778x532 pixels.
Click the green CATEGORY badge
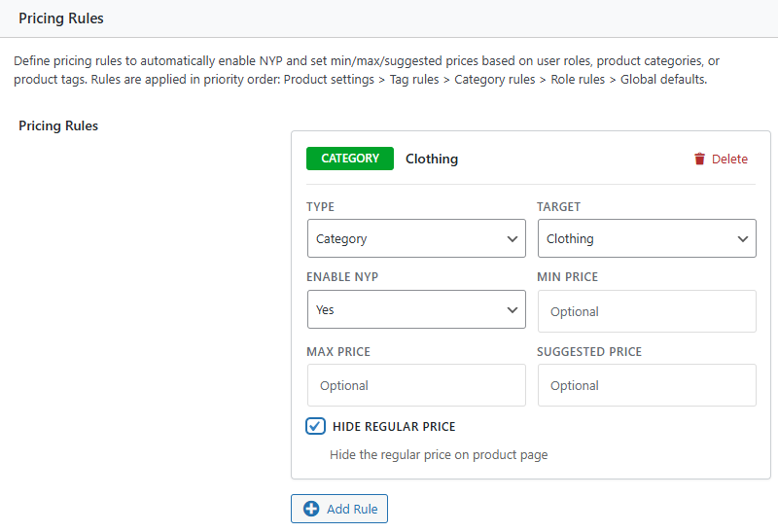[350, 159]
